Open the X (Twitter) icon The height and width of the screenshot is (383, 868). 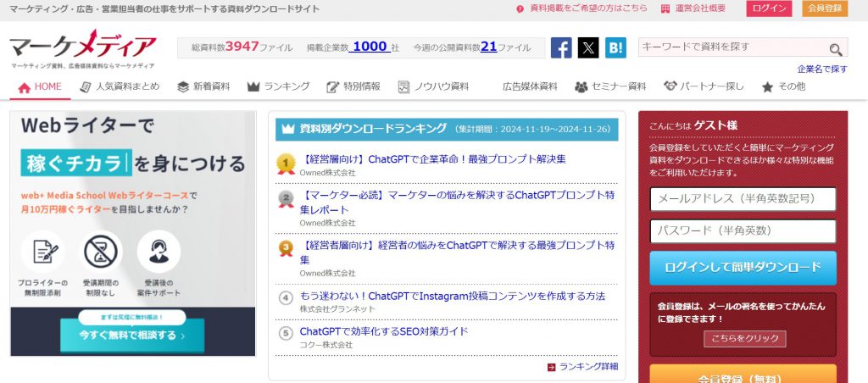click(x=588, y=47)
